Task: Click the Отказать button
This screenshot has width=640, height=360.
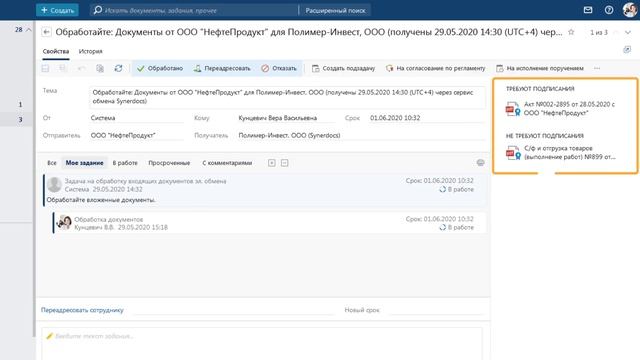Action: coord(279,68)
